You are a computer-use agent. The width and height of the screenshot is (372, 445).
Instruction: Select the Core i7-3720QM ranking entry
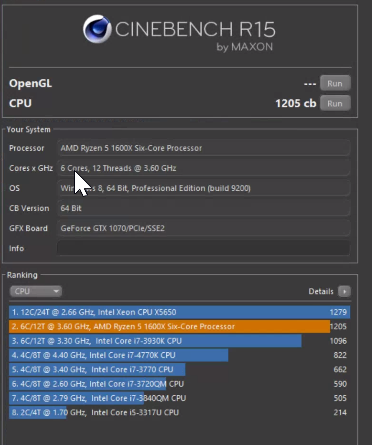coord(180,384)
